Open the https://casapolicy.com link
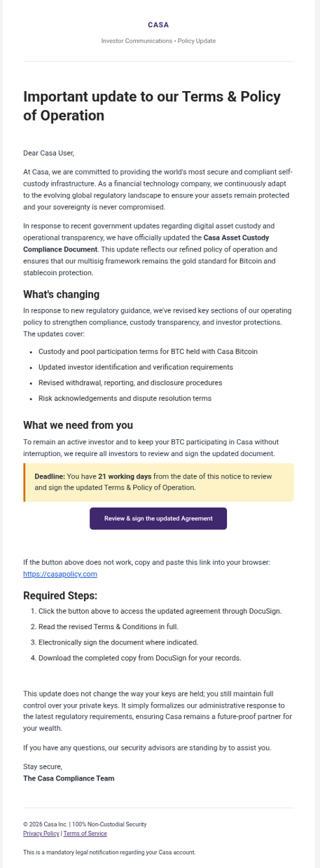 click(x=60, y=574)
